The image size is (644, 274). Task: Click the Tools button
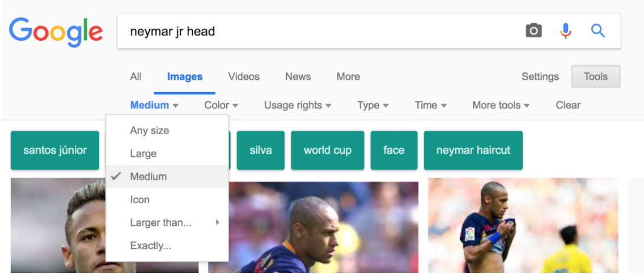tap(596, 76)
